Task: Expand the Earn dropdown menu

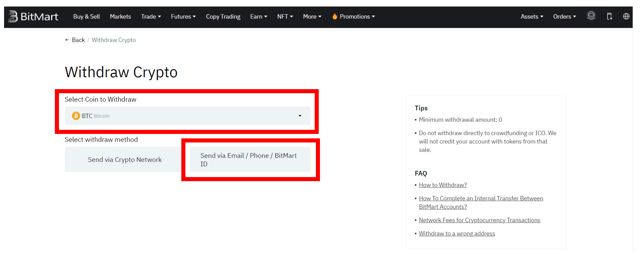Action: pos(259,17)
